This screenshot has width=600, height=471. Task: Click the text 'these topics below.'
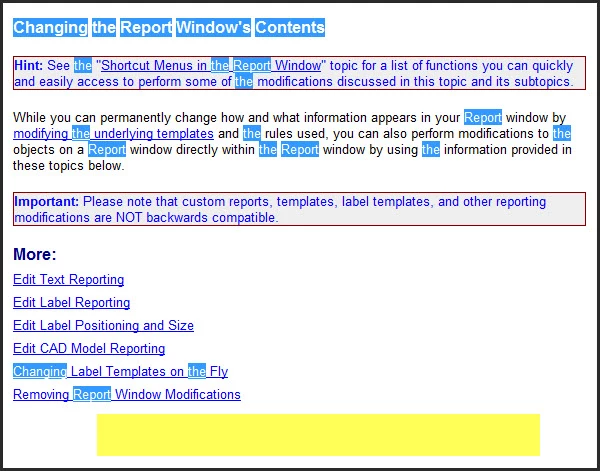pyautogui.click(x=69, y=166)
